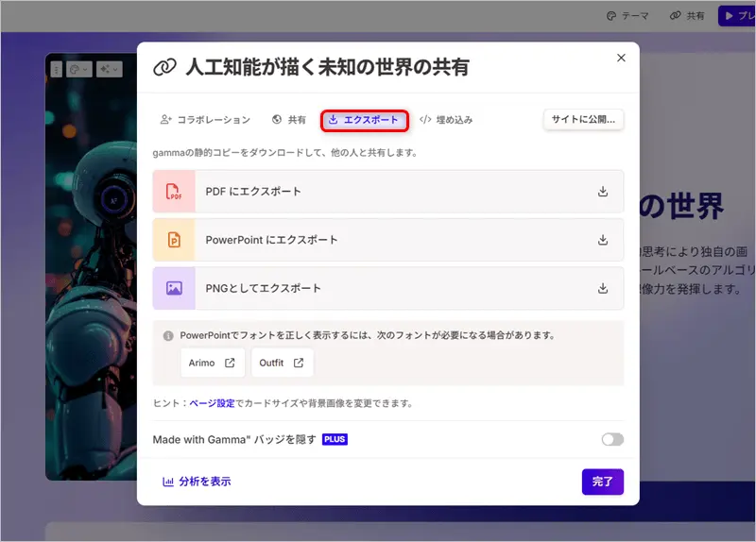Switch to the 埋め込み tab
Image resolution: width=756 pixels, height=542 pixels.
[x=445, y=120]
